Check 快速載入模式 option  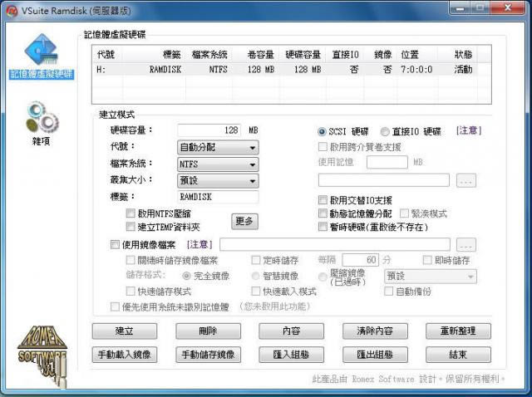[255, 291]
